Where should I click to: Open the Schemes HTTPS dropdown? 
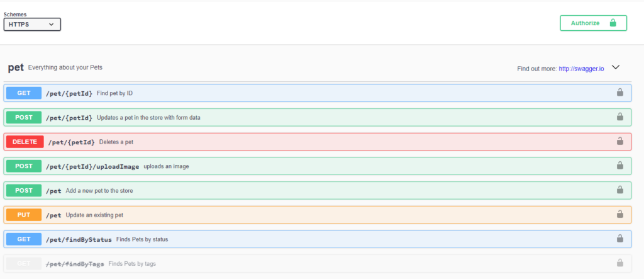32,25
